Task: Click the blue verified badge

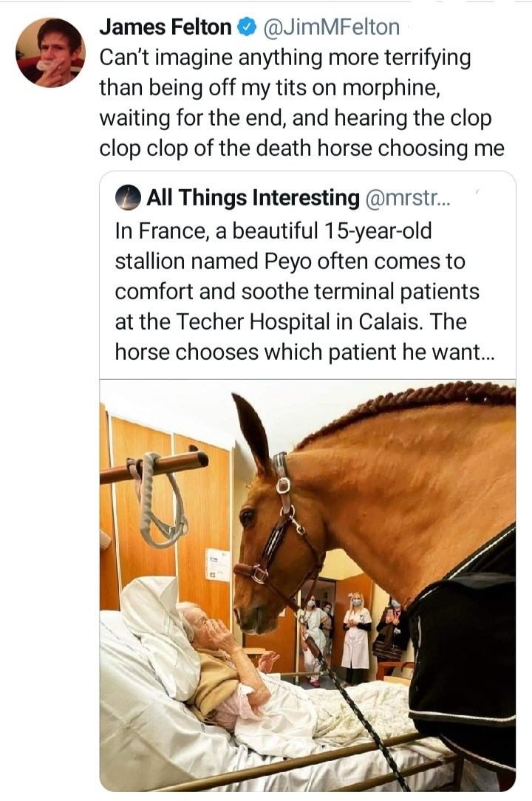Action: click(244, 29)
